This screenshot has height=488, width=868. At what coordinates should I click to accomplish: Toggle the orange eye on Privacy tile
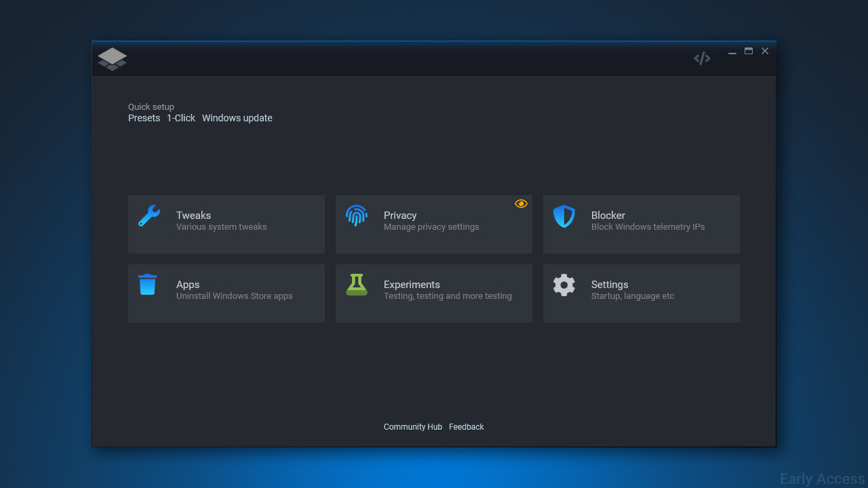click(x=521, y=203)
